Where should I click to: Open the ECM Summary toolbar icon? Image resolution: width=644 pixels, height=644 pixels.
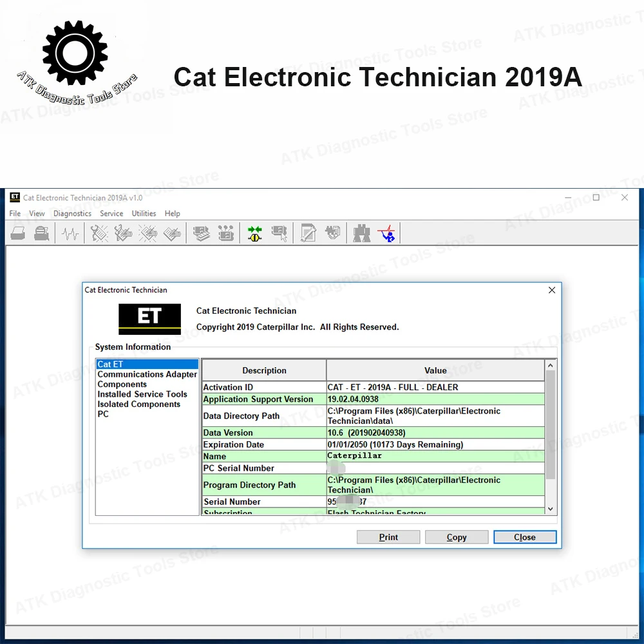click(x=201, y=233)
